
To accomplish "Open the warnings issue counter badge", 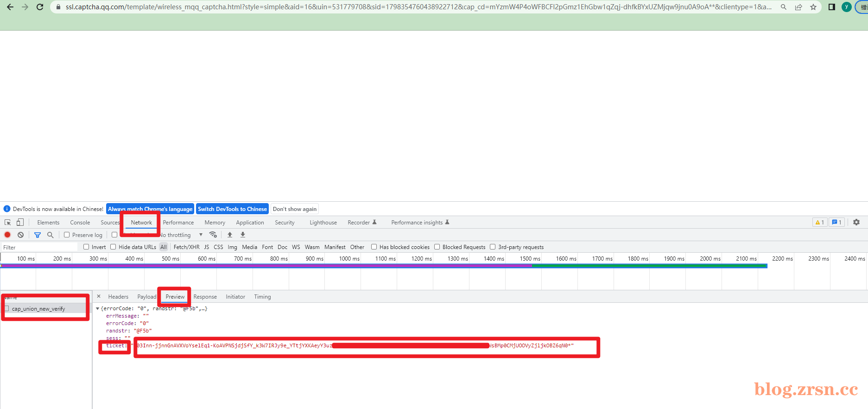I will pyautogui.click(x=819, y=222).
